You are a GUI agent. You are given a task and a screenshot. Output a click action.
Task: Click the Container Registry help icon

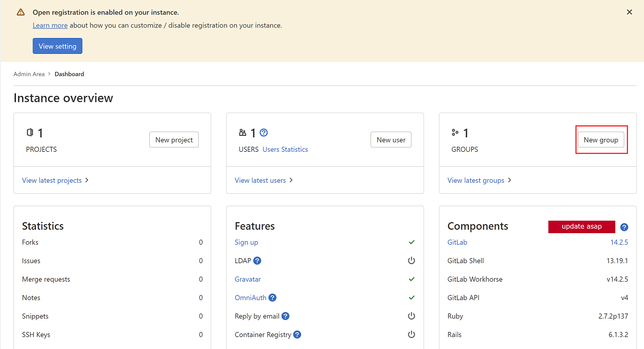pos(297,335)
